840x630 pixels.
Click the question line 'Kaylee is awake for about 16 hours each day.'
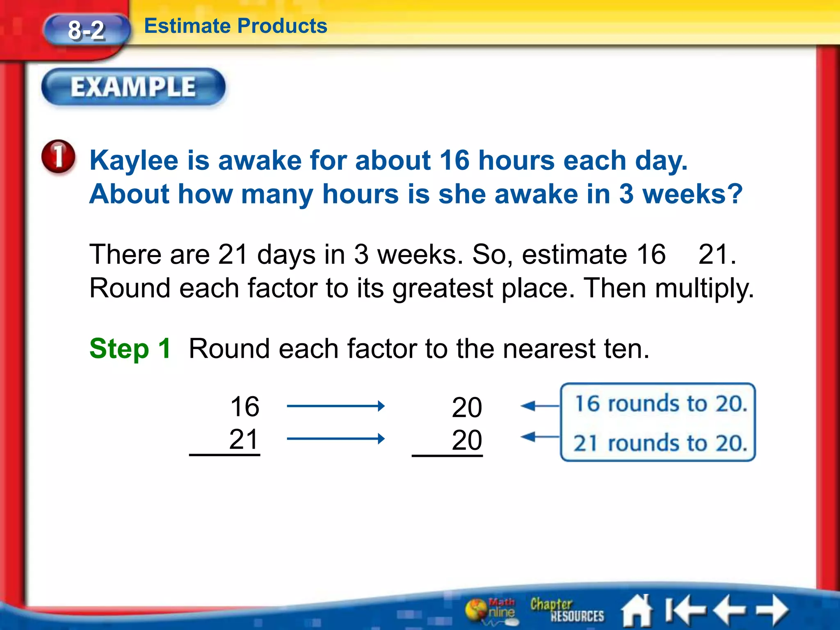[x=388, y=160]
